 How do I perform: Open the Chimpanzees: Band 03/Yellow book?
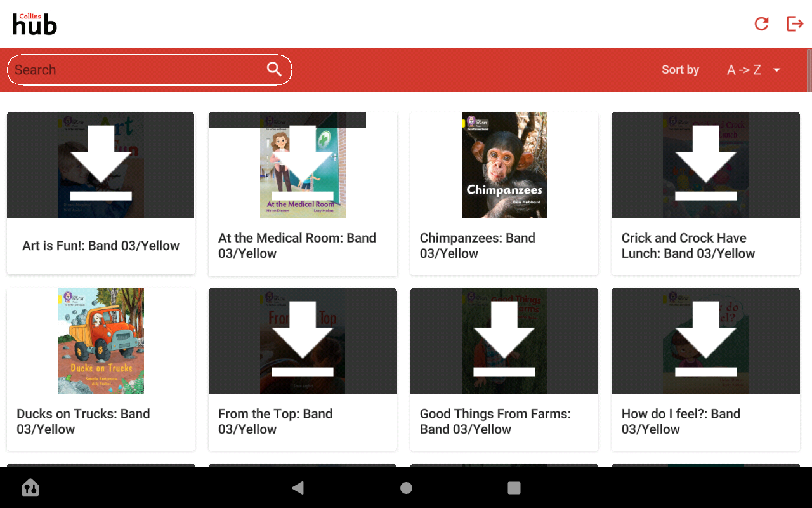504,164
